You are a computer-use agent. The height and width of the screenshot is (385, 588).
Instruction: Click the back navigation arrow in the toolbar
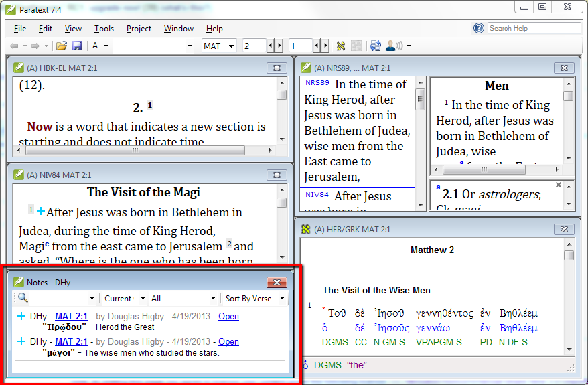14,46
